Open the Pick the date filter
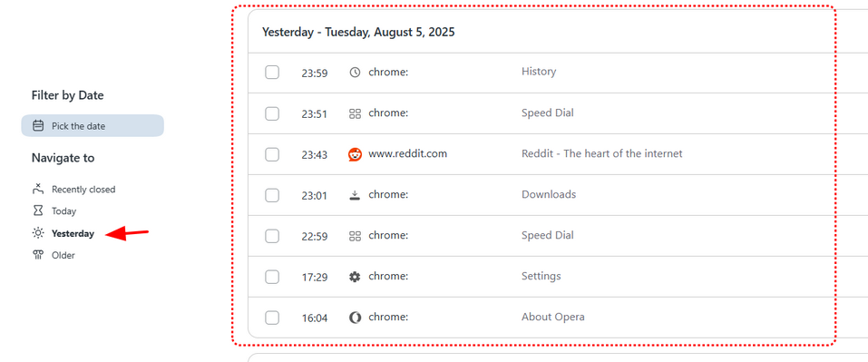The height and width of the screenshot is (362, 868). (x=93, y=125)
